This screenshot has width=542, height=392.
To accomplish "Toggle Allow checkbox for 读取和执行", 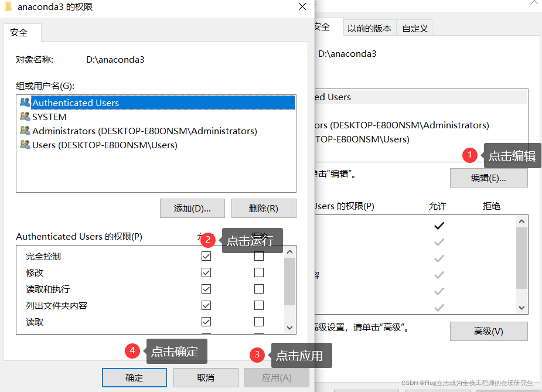I will (x=206, y=289).
